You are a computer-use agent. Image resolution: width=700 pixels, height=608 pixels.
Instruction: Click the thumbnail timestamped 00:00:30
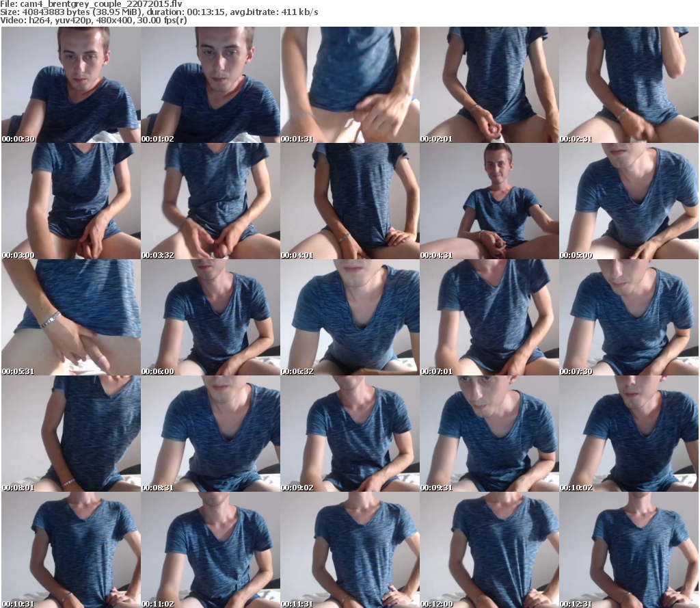coord(71,85)
